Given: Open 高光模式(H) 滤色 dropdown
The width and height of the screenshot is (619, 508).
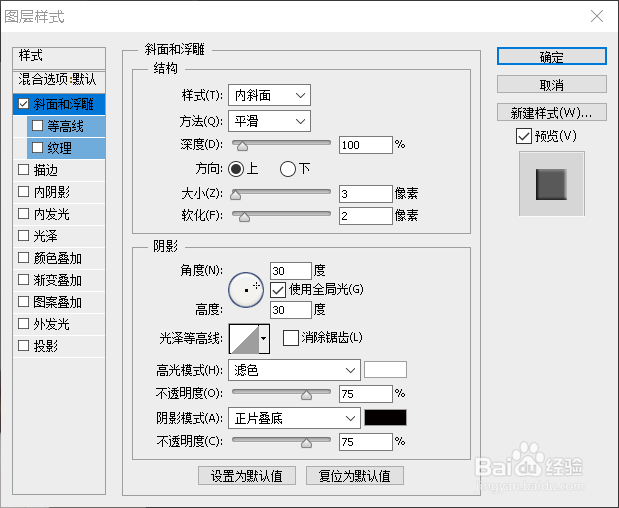Looking at the screenshot, I should (294, 370).
